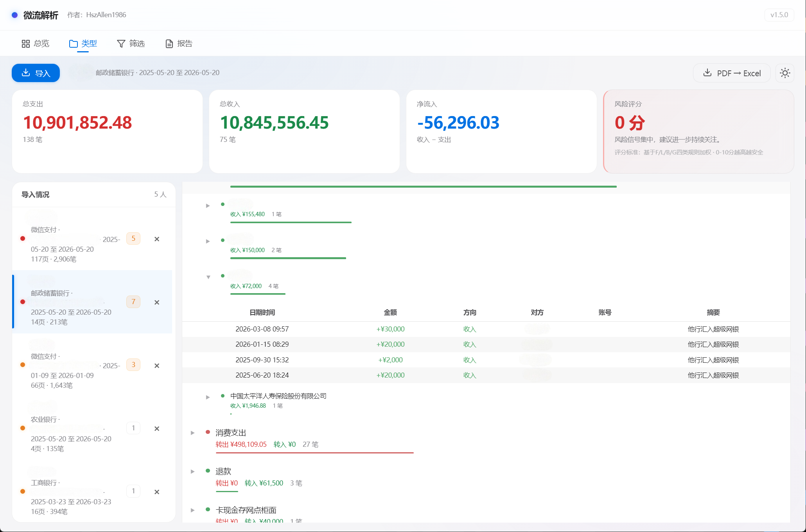Switch to the 筛选 filter tab
Viewport: 806px width, 532px height.
click(x=131, y=43)
